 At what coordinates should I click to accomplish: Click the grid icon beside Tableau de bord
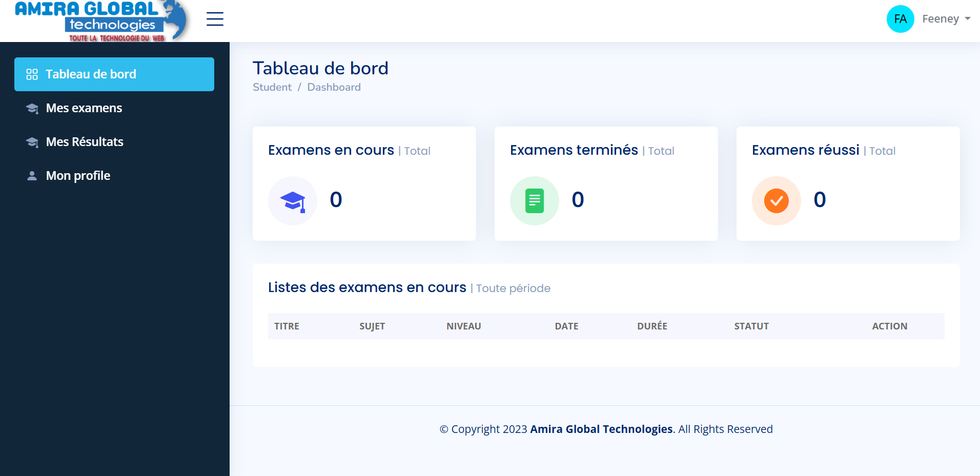32,74
